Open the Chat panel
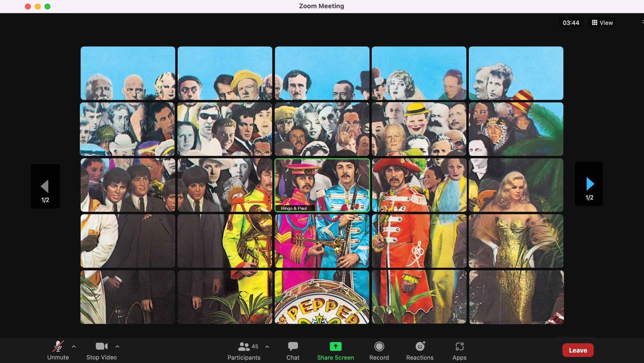The width and height of the screenshot is (644, 363). pyautogui.click(x=293, y=350)
